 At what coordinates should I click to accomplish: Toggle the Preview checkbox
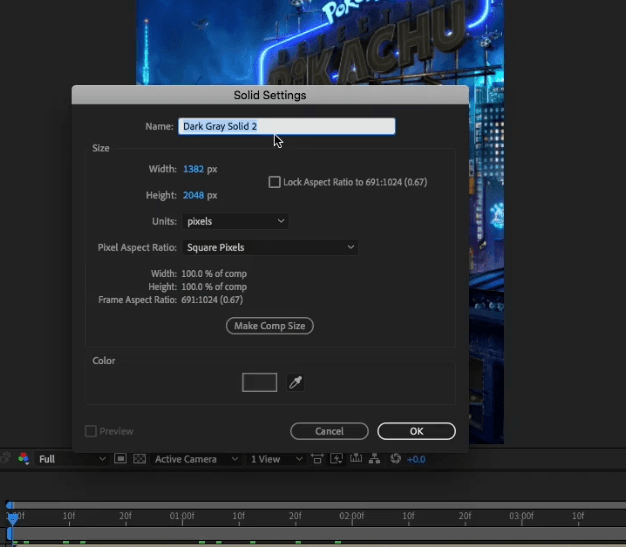tap(91, 431)
